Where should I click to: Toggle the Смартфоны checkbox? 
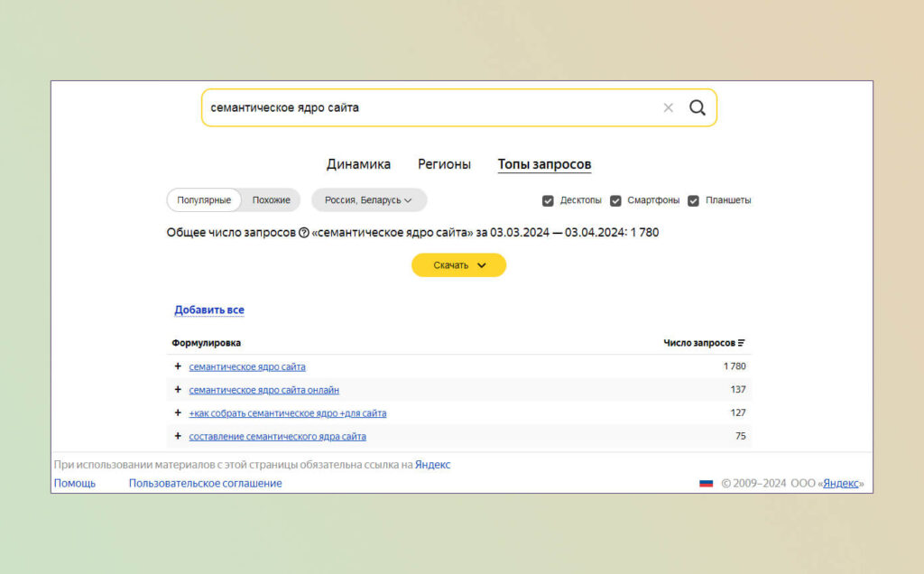click(615, 201)
